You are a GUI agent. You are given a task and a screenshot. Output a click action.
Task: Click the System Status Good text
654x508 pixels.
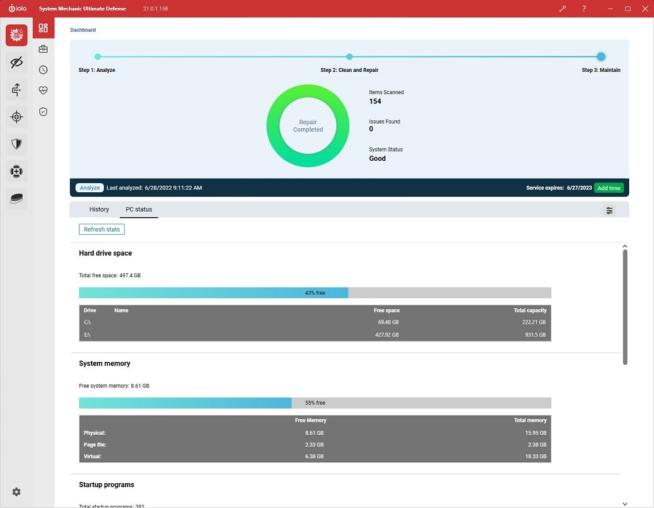coord(377,158)
